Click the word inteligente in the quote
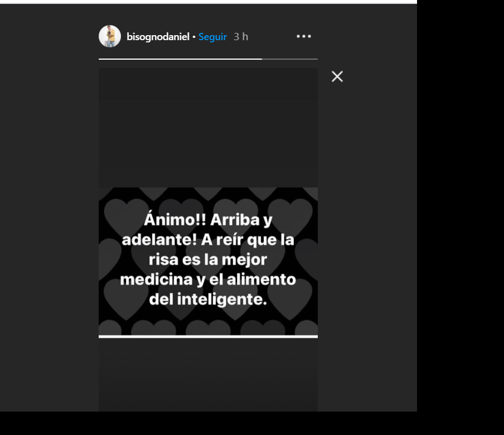 [x=222, y=299]
